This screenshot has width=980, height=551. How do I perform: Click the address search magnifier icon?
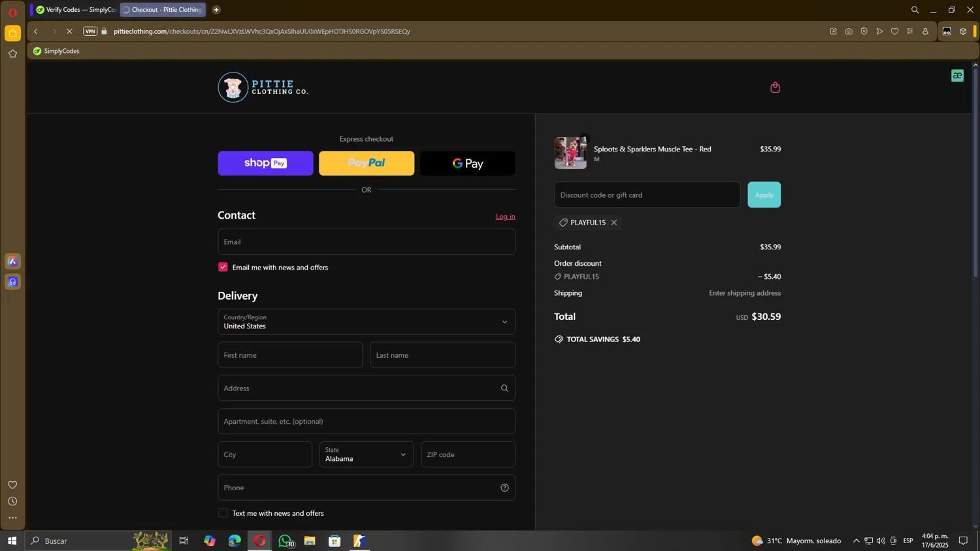[x=504, y=388]
